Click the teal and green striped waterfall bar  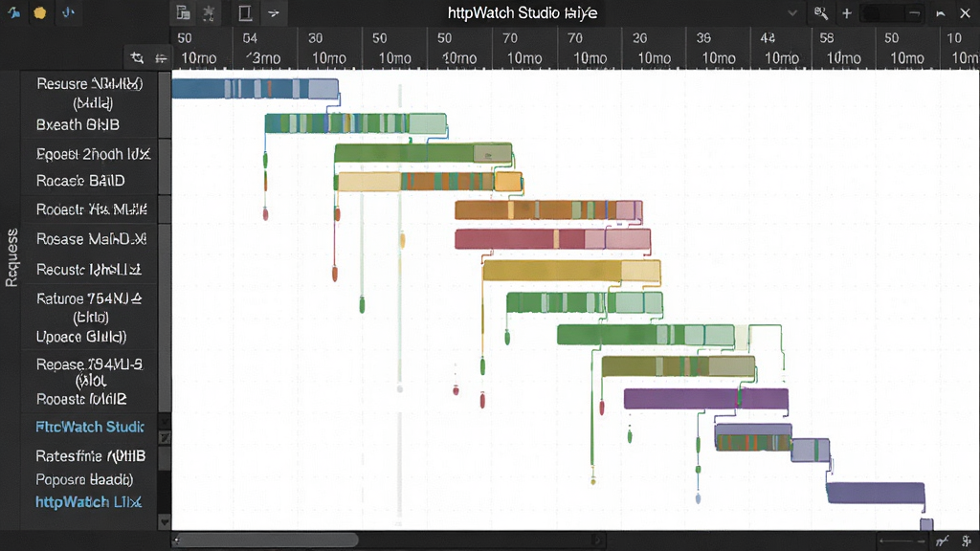coord(355,123)
